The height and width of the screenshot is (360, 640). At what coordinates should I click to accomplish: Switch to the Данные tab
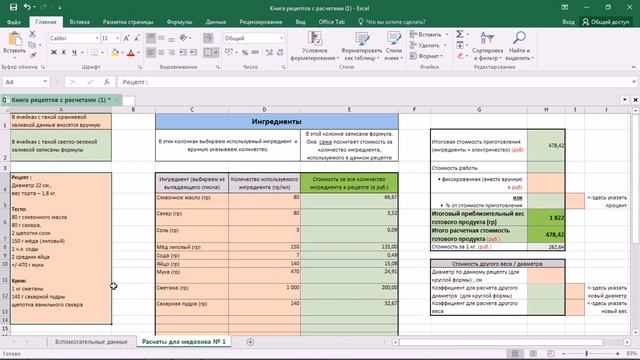tap(216, 22)
